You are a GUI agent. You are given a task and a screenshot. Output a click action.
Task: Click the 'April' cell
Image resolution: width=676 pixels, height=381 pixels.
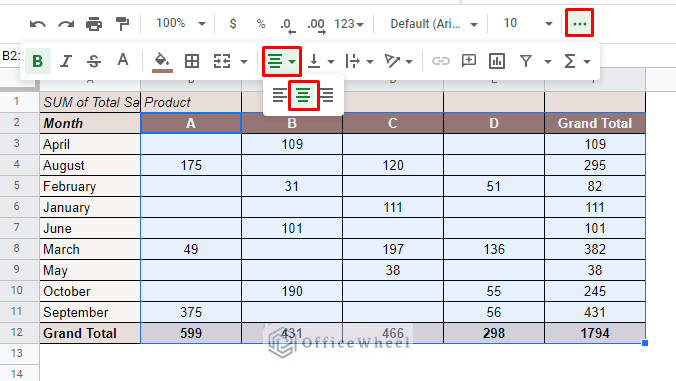pyautogui.click(x=90, y=144)
